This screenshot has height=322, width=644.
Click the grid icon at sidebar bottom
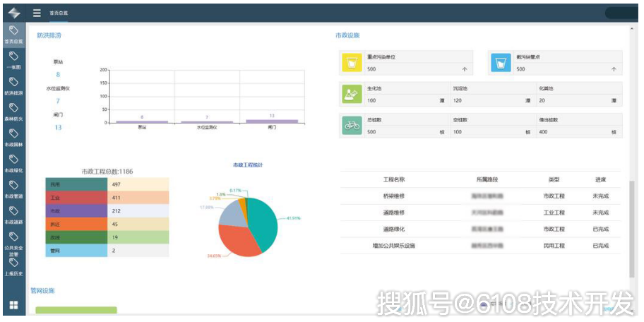pos(14,305)
